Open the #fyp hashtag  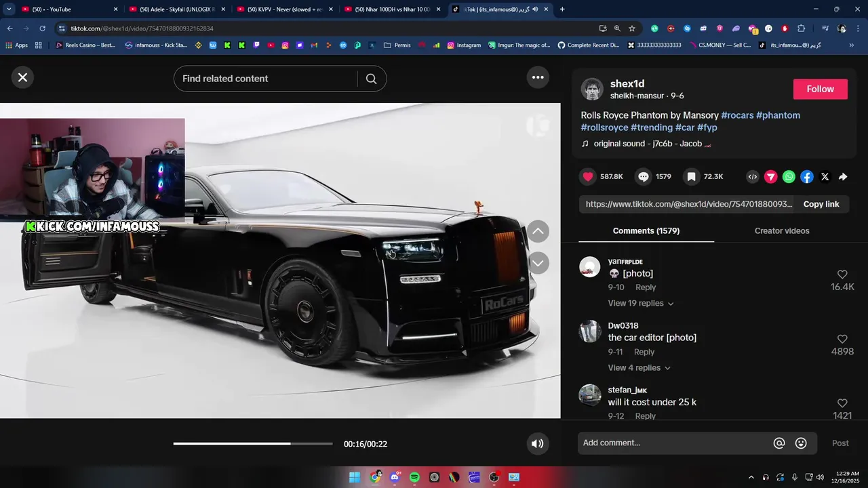707,127
